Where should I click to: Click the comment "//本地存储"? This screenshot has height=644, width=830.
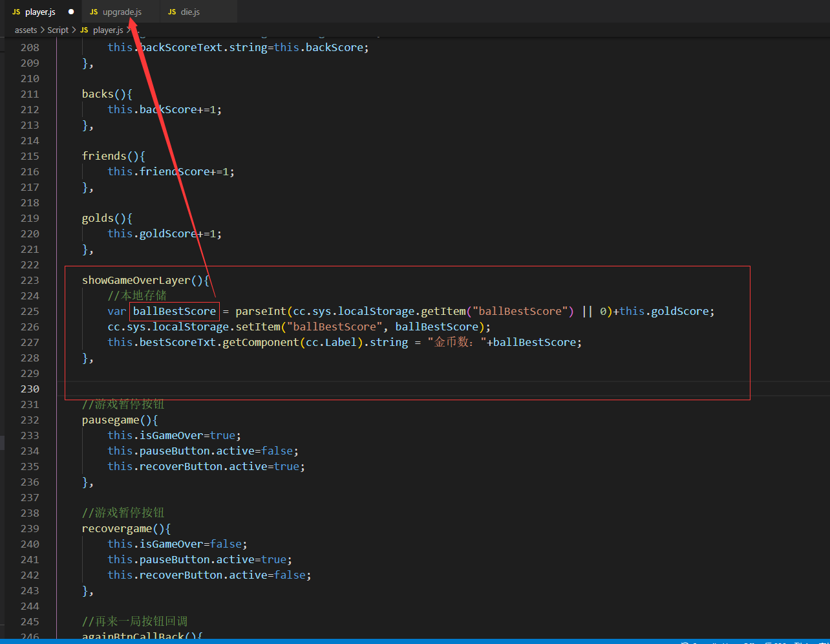(x=137, y=295)
